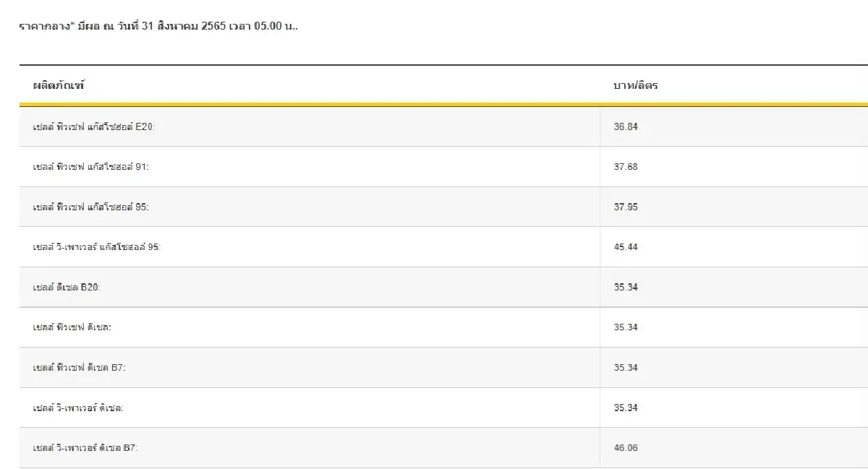Image resolution: width=868 pixels, height=469 pixels.
Task: Select the Gasohol E20 product row
Action: click(94, 126)
